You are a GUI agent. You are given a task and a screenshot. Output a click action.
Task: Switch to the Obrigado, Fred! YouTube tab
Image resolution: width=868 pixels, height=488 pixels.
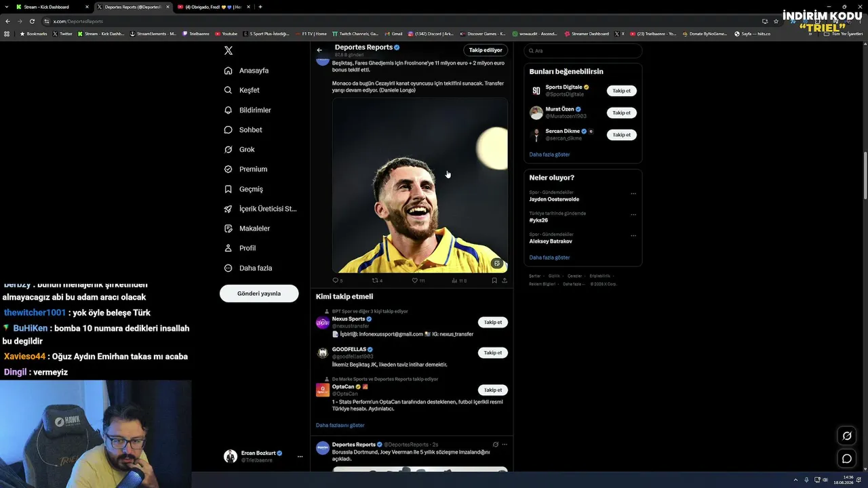[x=214, y=7]
